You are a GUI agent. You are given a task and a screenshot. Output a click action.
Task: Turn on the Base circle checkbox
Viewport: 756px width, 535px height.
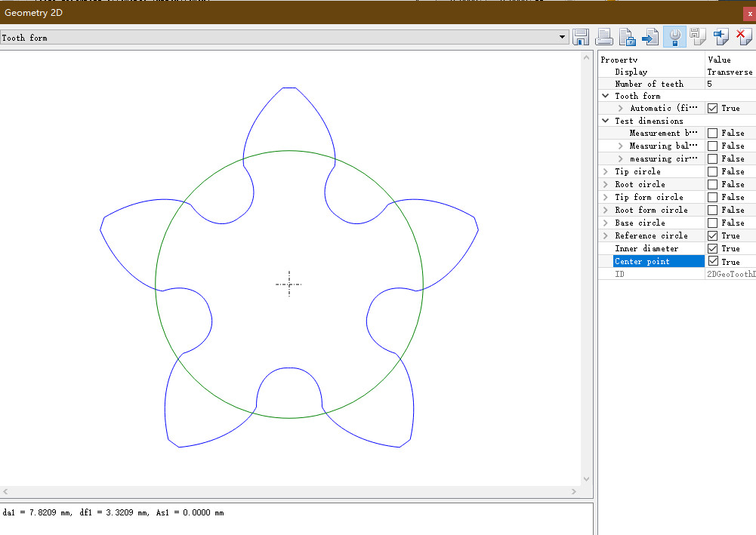click(712, 223)
